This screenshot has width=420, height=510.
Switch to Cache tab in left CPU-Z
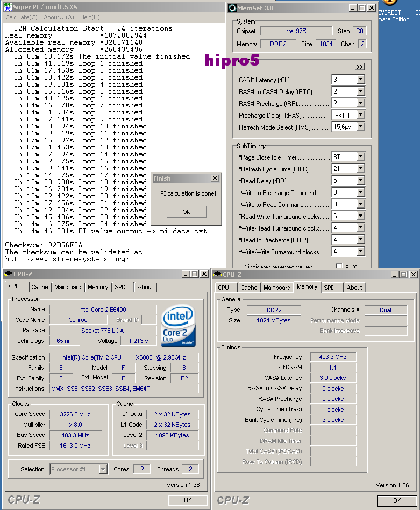(x=39, y=287)
